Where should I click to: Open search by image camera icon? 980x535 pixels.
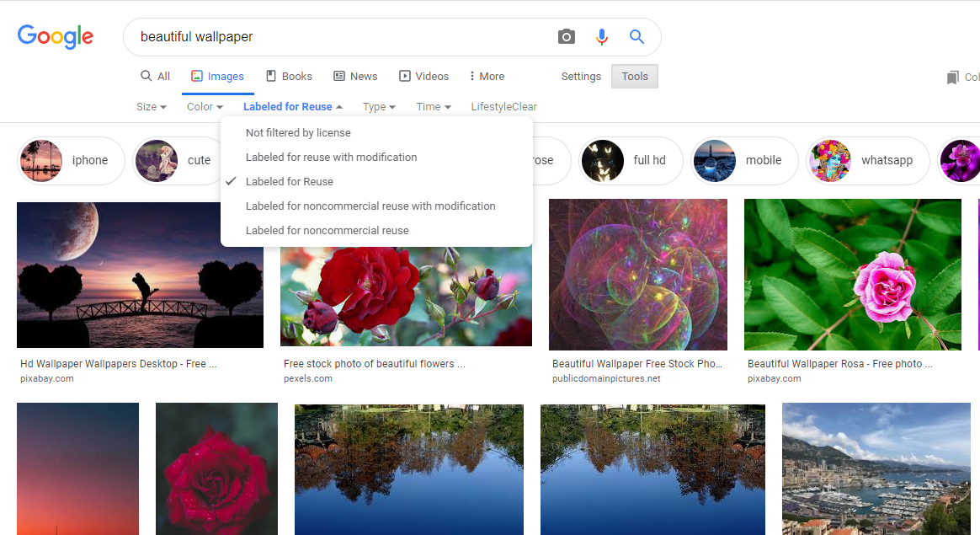coord(567,37)
